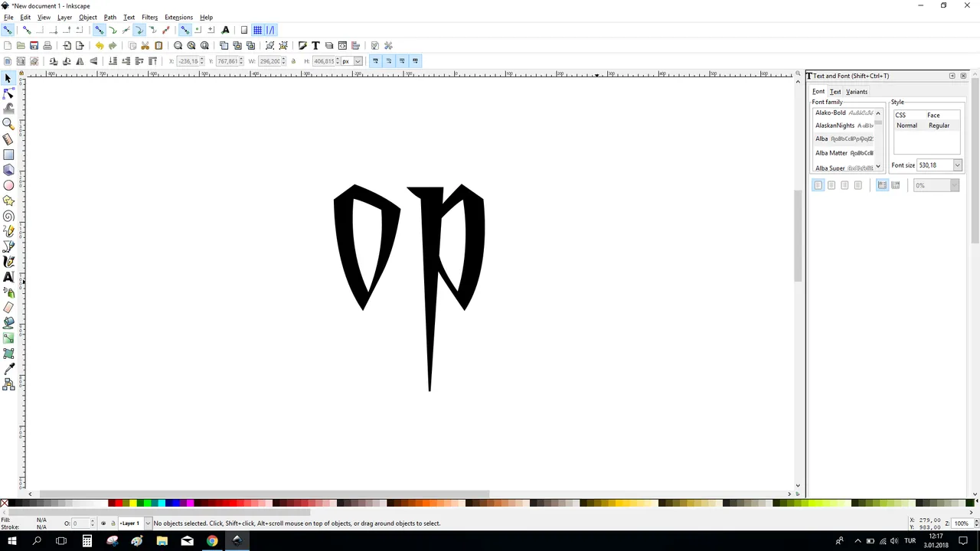Select the Normal Regular style row
The image size is (980, 551).
926,126
